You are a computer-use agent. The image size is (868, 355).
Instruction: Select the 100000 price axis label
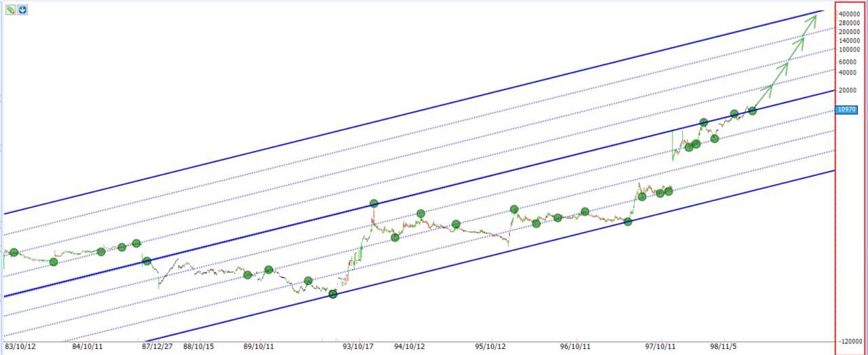[849, 50]
